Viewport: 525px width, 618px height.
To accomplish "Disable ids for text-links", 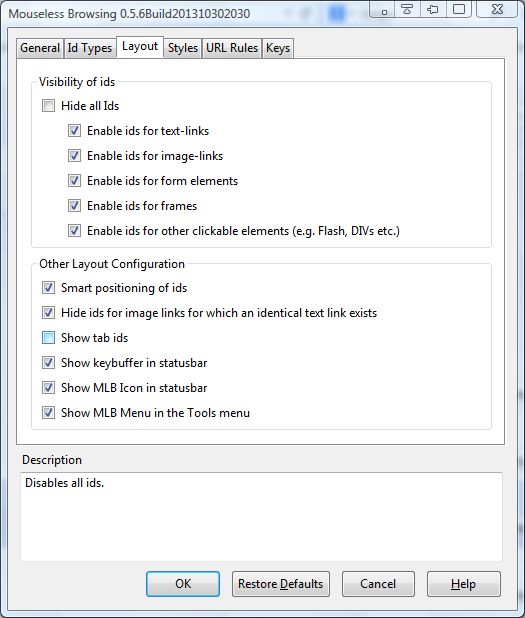I will click(74, 130).
